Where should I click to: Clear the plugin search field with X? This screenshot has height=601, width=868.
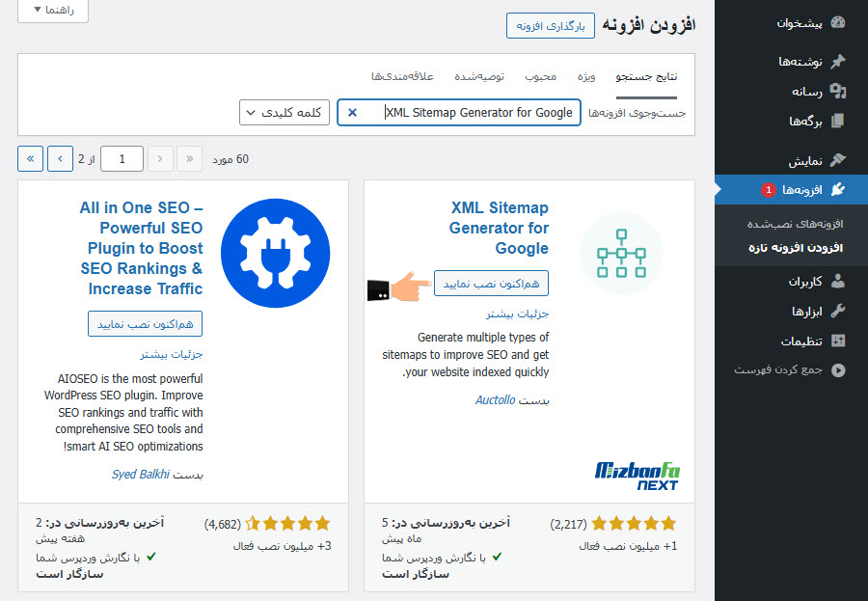click(352, 113)
